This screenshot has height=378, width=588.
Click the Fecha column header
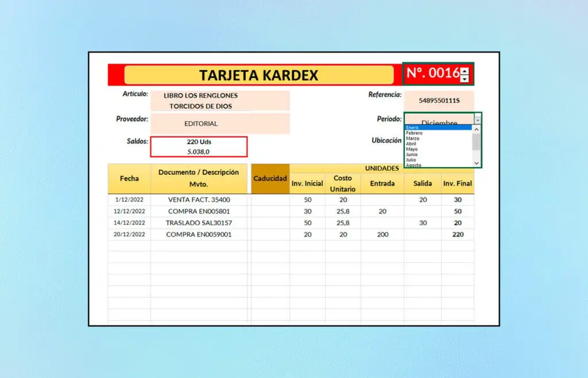(x=129, y=179)
